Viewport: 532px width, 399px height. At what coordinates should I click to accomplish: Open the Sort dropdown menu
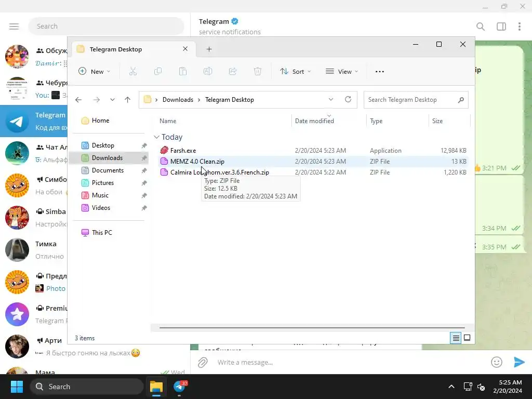point(295,71)
